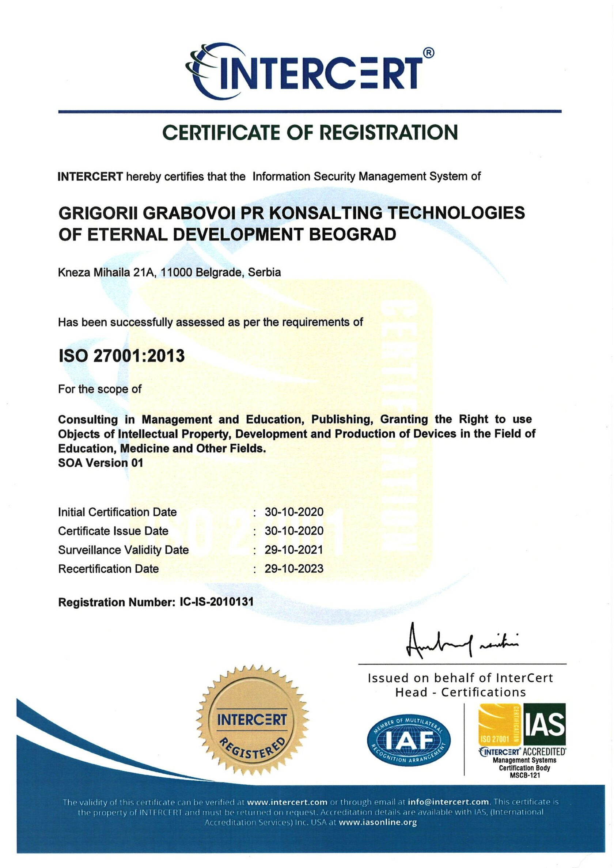The height and width of the screenshot is (868, 614).
Task: Click the 'Education, Medicine and Other Fields.' line
Action: (162, 448)
